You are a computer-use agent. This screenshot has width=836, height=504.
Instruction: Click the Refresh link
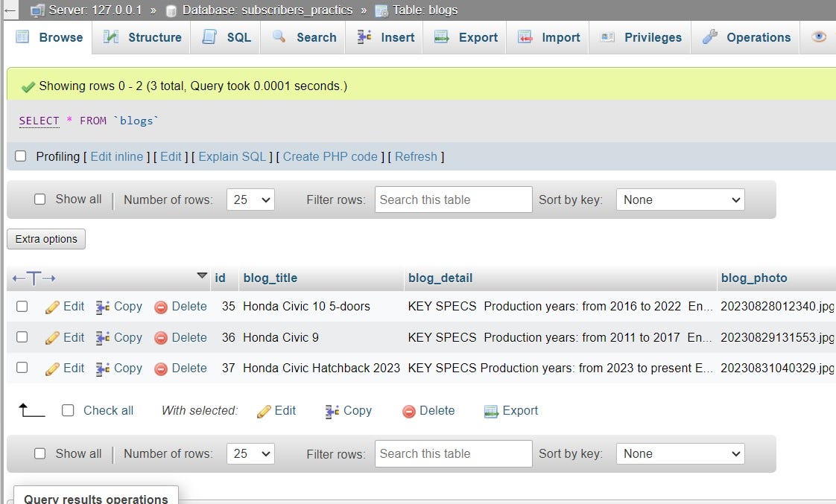coord(416,156)
